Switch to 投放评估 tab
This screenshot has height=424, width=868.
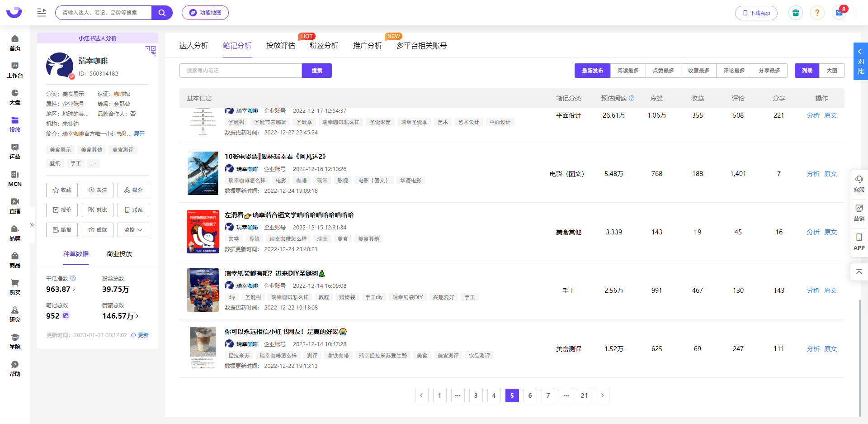280,46
